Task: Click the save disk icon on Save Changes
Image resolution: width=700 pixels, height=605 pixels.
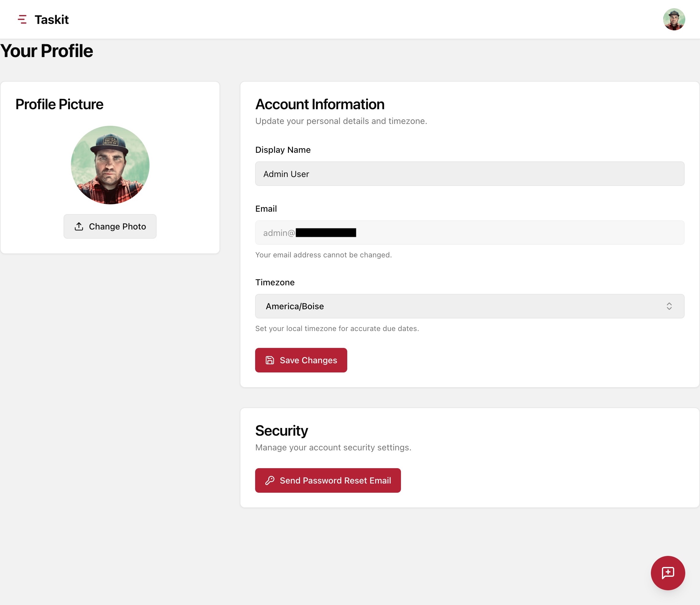Action: (x=269, y=360)
